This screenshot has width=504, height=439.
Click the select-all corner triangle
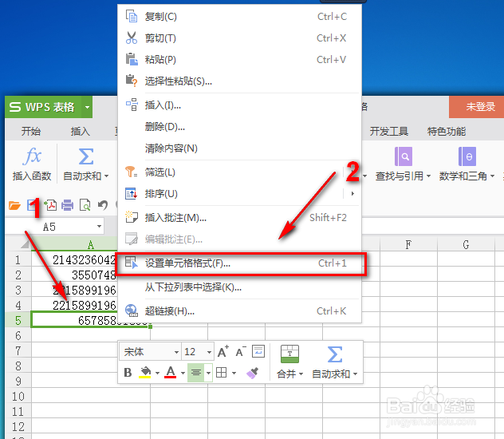25,244
